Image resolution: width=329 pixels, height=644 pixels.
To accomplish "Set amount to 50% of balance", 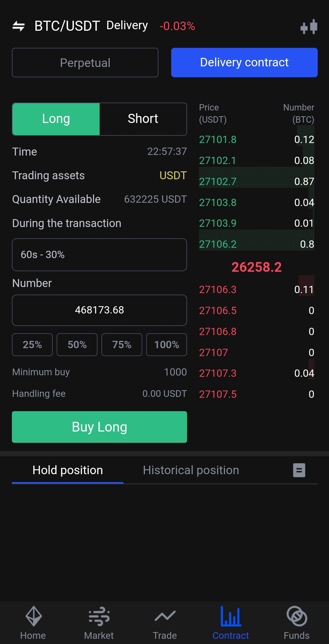I will pyautogui.click(x=77, y=345).
